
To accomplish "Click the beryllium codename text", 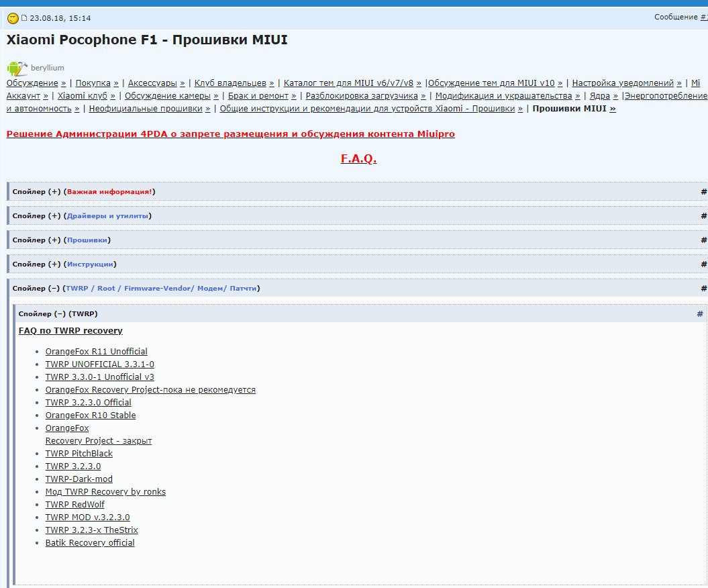I will [x=48, y=68].
